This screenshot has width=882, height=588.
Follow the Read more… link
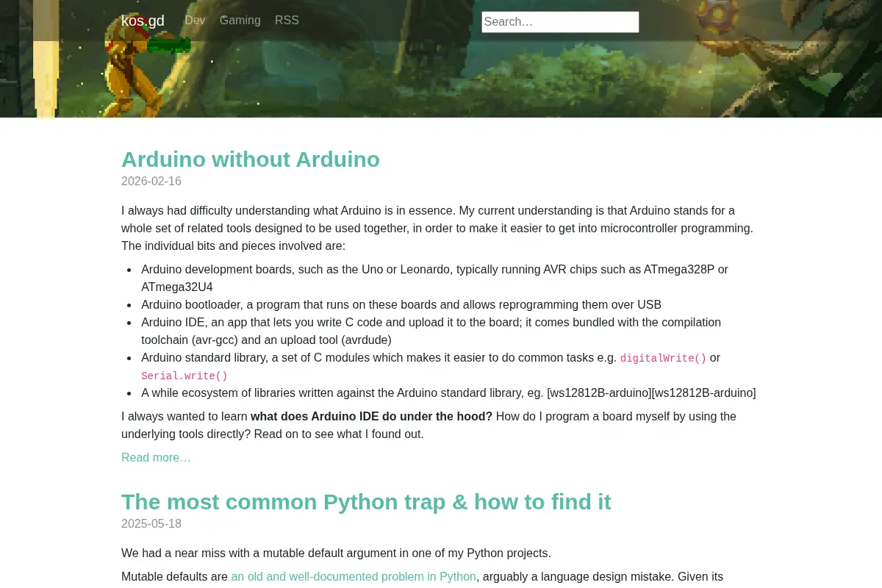point(156,457)
